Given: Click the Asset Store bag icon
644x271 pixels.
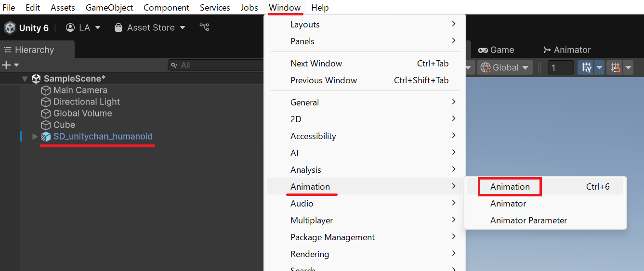Looking at the screenshot, I should (x=118, y=28).
